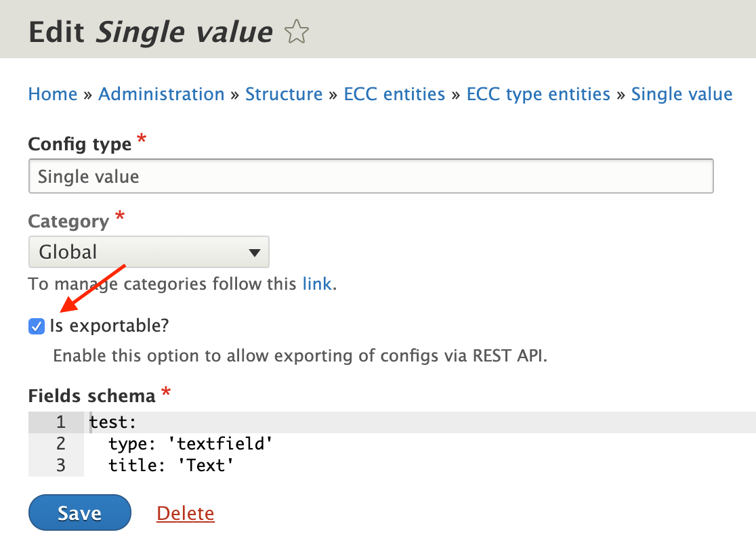Enable the Is exportable checkbox
Viewport: 756px width, 547px height.
(36, 326)
